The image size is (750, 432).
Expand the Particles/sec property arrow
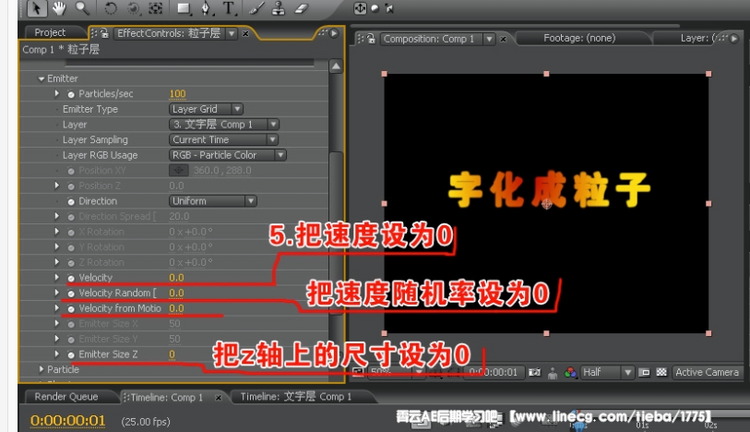coord(57,93)
